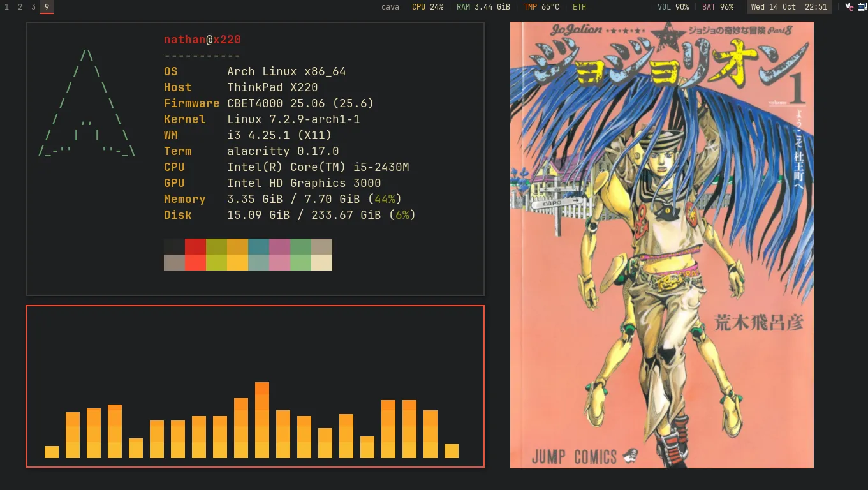Click the "Intel(R) Core(TM) i5-2430M" CPU value
This screenshot has height=490, width=868.
[x=318, y=167]
